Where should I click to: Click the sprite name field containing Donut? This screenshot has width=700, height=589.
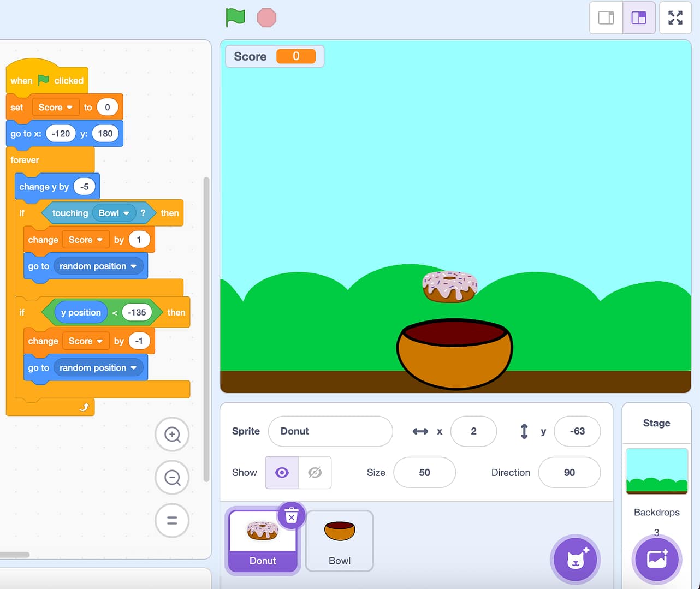click(x=330, y=431)
